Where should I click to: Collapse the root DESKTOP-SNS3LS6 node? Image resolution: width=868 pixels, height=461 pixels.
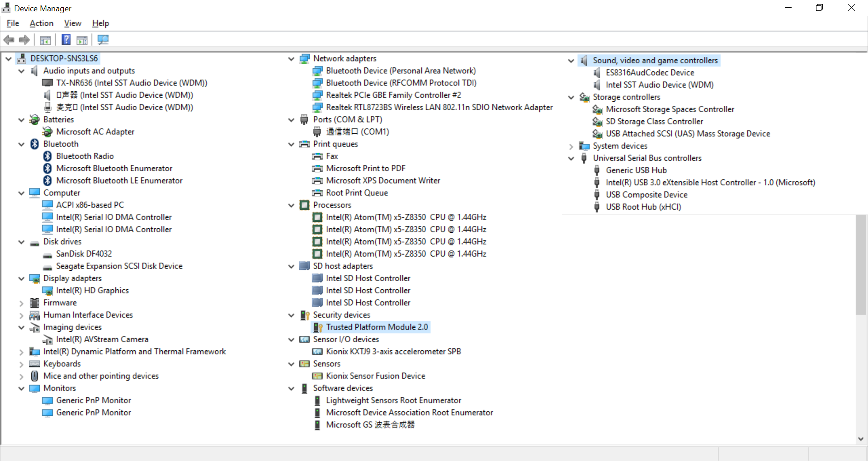[8, 59]
